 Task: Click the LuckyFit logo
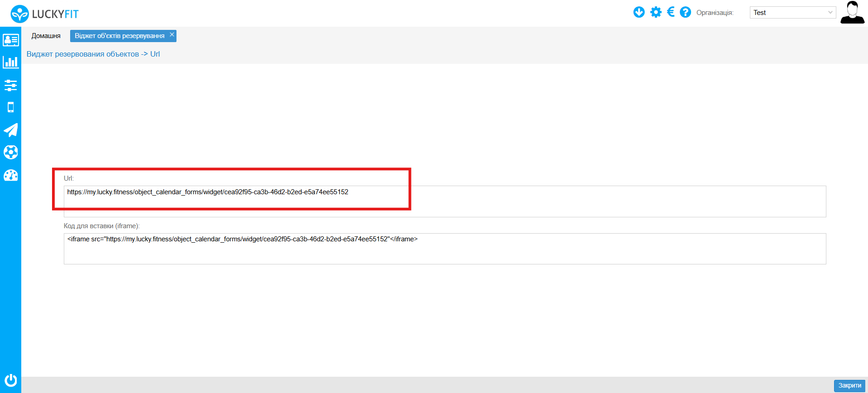(x=44, y=14)
